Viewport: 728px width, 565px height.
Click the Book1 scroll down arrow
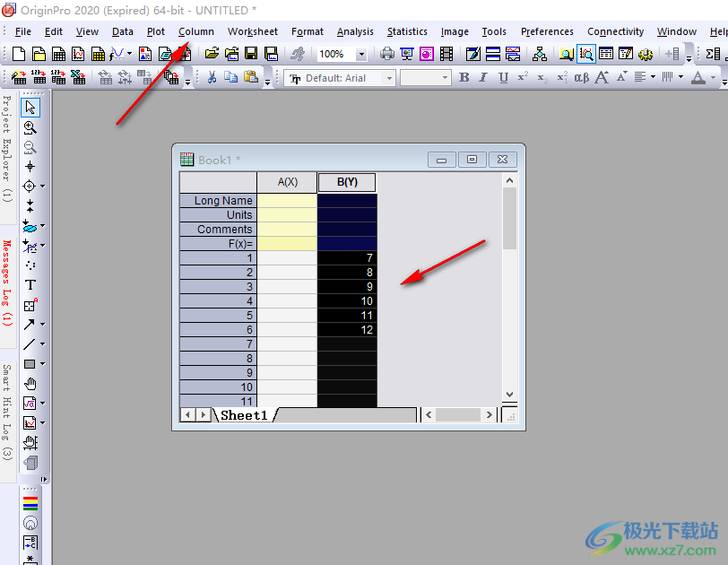pyautogui.click(x=509, y=395)
